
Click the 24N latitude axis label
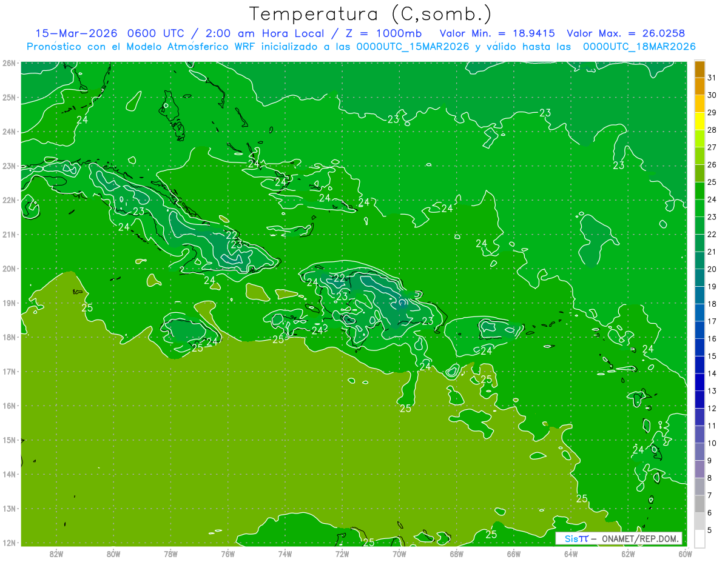pos(9,132)
